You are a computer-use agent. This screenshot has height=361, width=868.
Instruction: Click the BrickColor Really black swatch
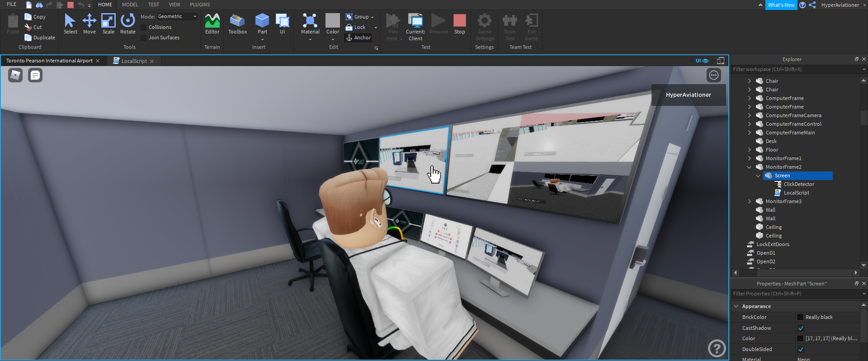(800, 317)
